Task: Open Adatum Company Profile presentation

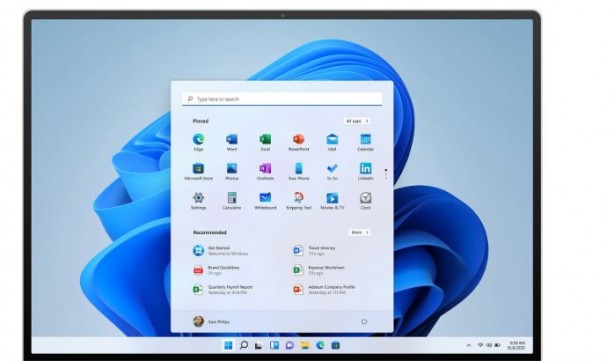Action: tap(324, 290)
